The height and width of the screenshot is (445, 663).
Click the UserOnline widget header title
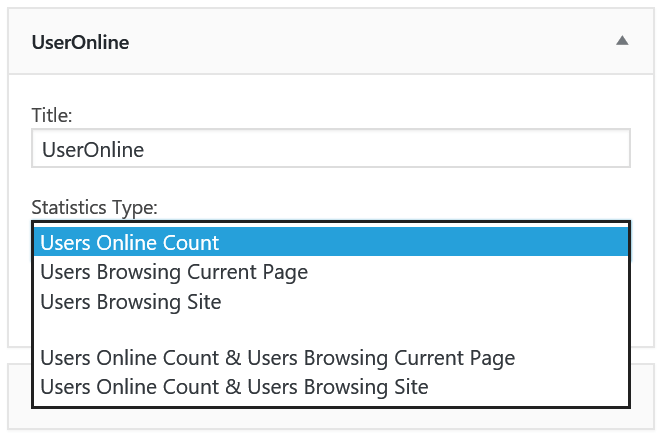(x=80, y=42)
